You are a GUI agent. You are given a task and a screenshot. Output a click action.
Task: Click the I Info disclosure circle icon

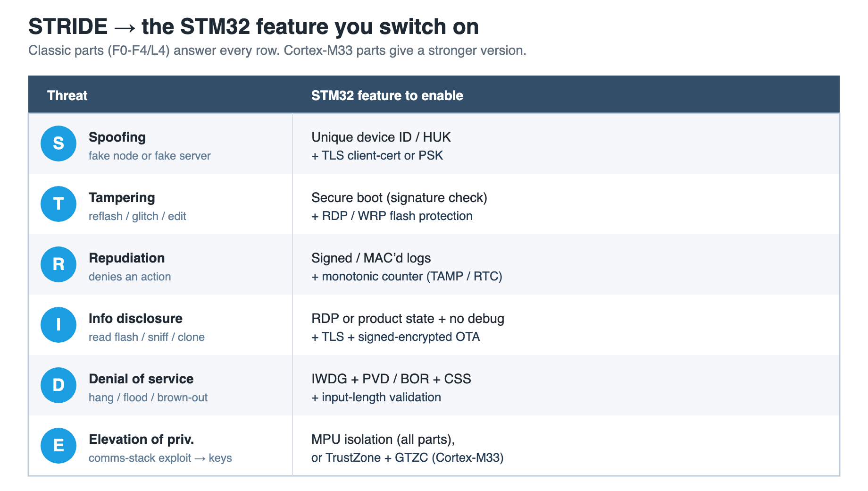(58, 325)
